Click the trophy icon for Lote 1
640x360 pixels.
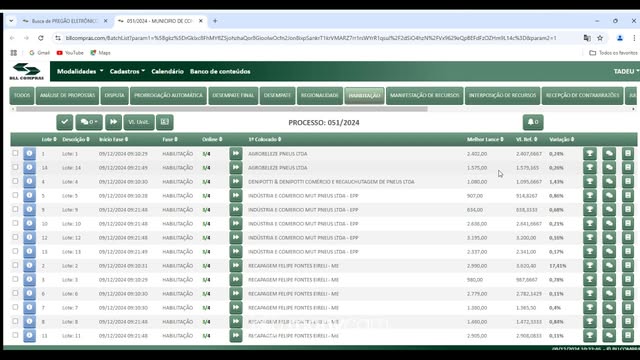(589, 153)
